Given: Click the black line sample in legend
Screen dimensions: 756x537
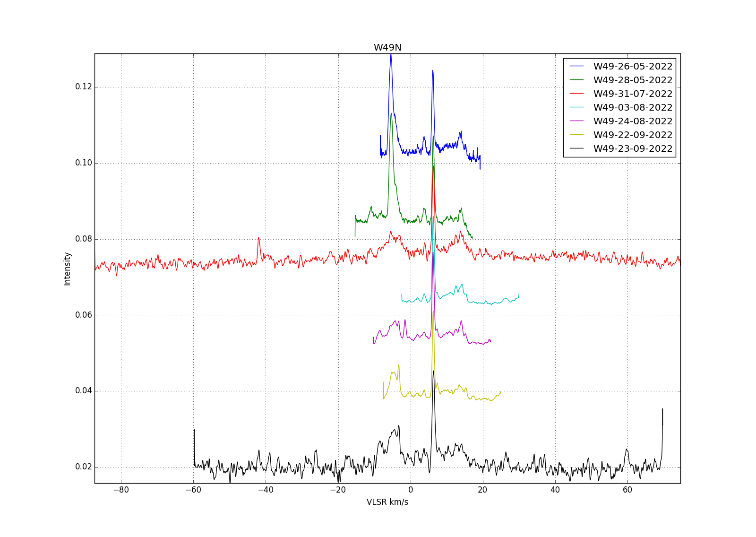Looking at the screenshot, I should coord(577,148).
